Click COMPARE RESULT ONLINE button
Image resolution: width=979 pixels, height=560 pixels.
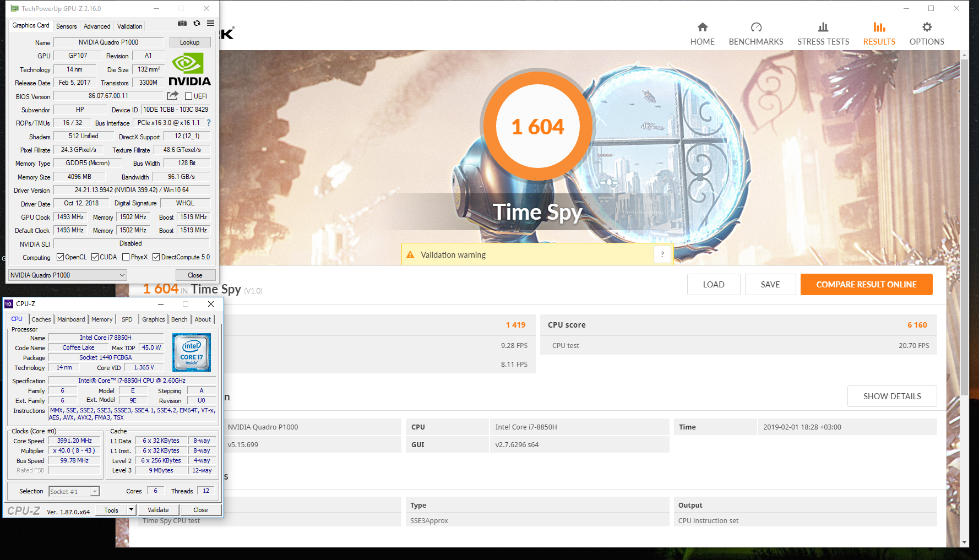[x=867, y=285]
